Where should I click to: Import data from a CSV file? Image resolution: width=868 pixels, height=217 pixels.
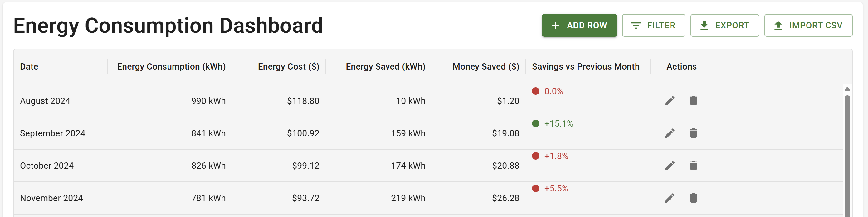click(x=808, y=25)
